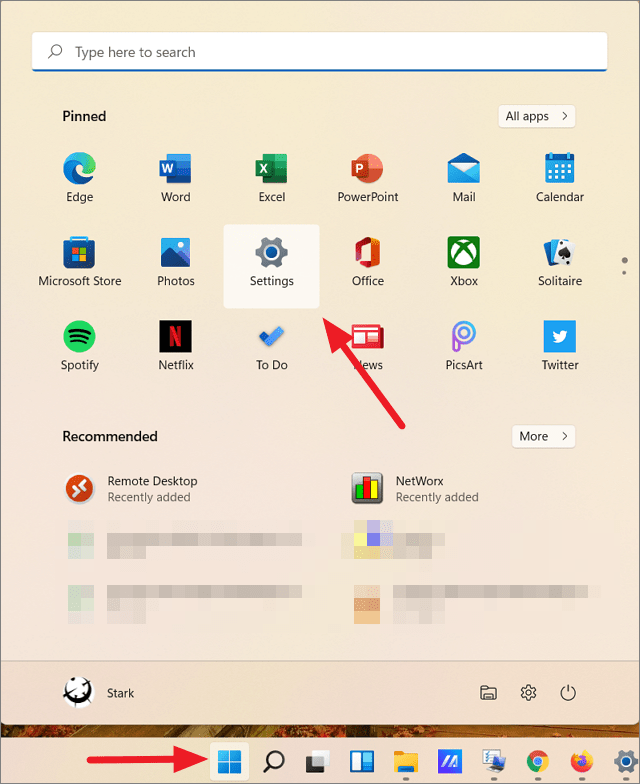Open the pinned Settings app
Image resolution: width=640 pixels, height=784 pixels.
point(272,266)
